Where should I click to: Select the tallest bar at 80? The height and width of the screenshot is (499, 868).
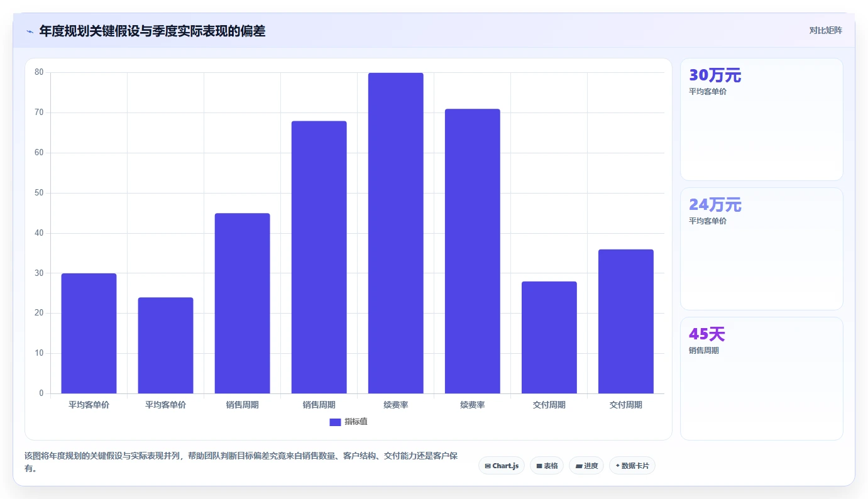point(395,233)
